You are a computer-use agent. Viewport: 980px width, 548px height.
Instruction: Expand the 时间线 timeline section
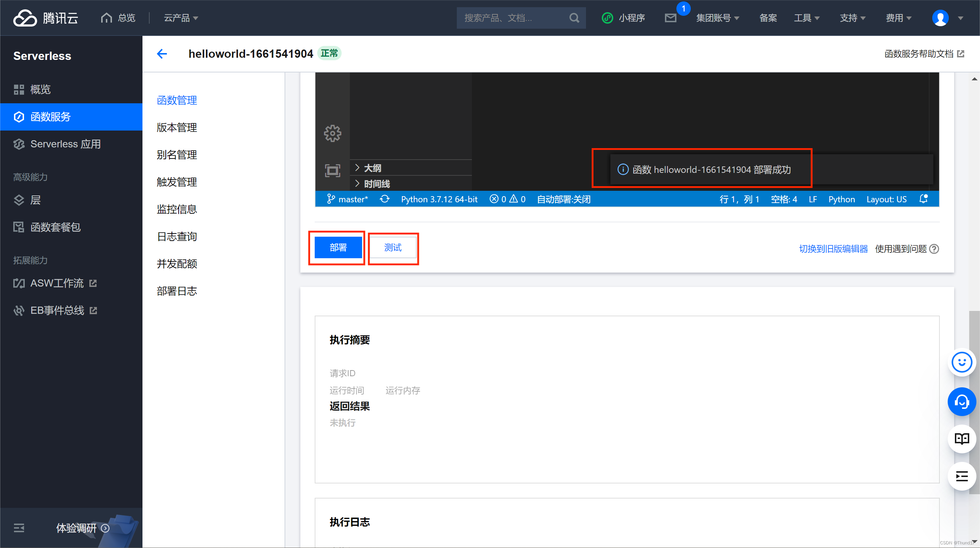[x=411, y=184]
